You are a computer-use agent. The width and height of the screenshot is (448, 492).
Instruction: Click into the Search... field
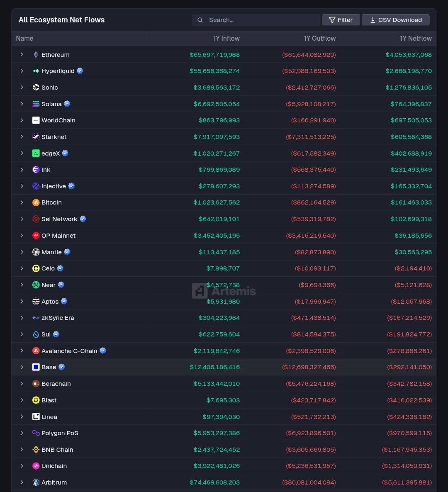pyautogui.click(x=256, y=20)
